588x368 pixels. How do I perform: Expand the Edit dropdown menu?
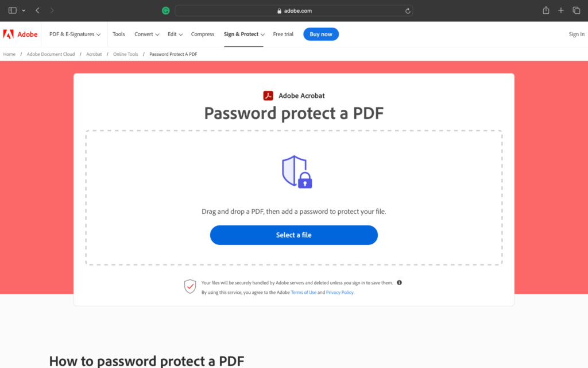click(x=175, y=34)
